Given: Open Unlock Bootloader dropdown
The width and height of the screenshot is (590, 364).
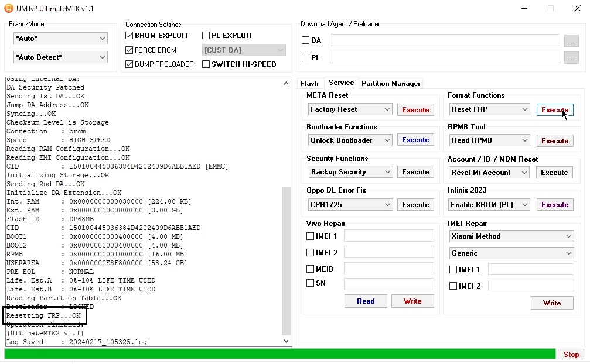Looking at the screenshot, I should [350, 140].
